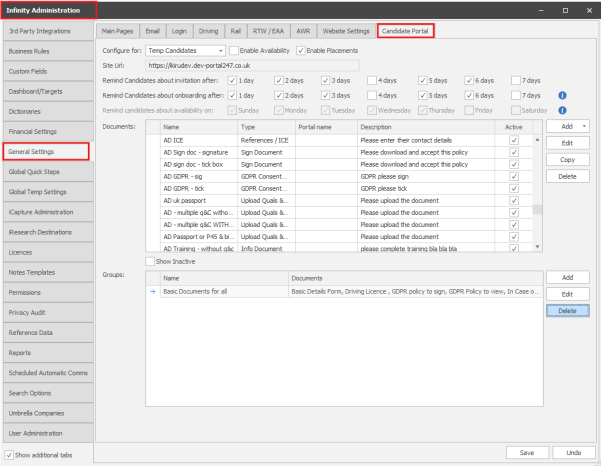Switch to Main Pages tab

click(117, 31)
